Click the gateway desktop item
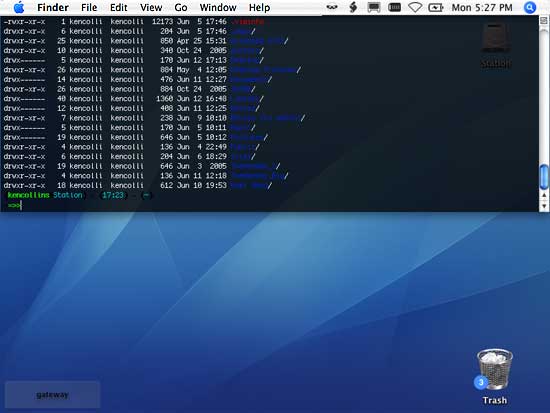 tap(52, 395)
